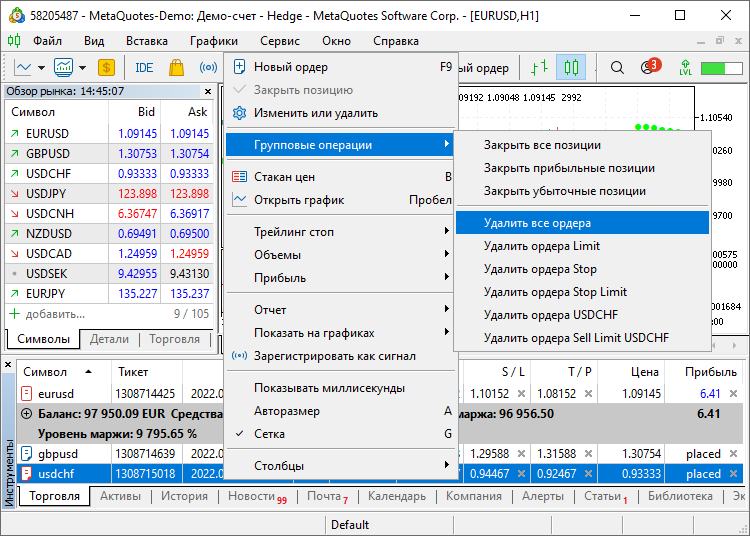
Task: Open Стакан цен from context menu
Action: click(340, 177)
